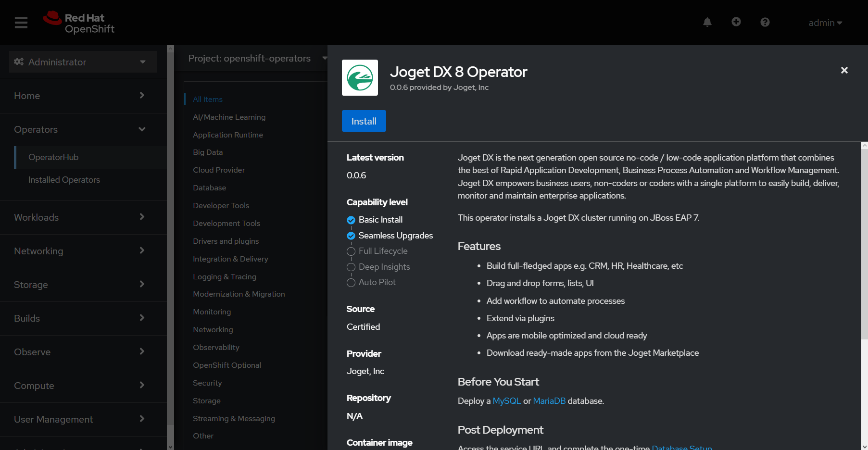The height and width of the screenshot is (450, 868).
Task: Click the Full Lifecycle capability circle
Action: tap(351, 251)
